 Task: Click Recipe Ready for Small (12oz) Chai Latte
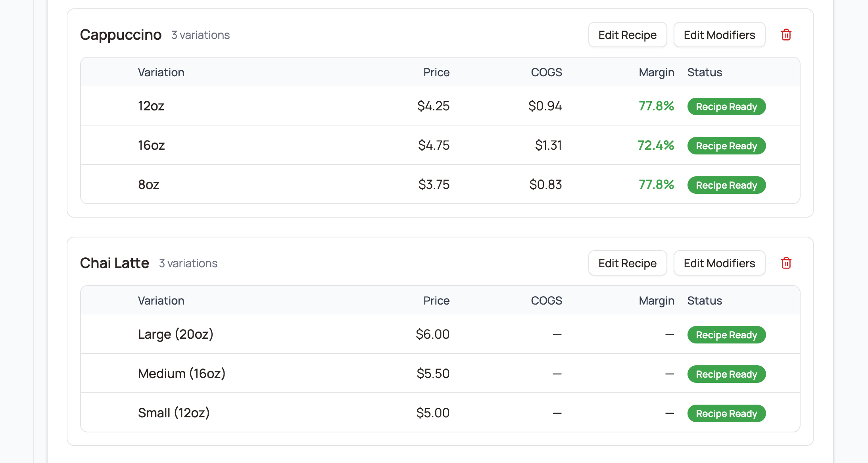coord(726,413)
